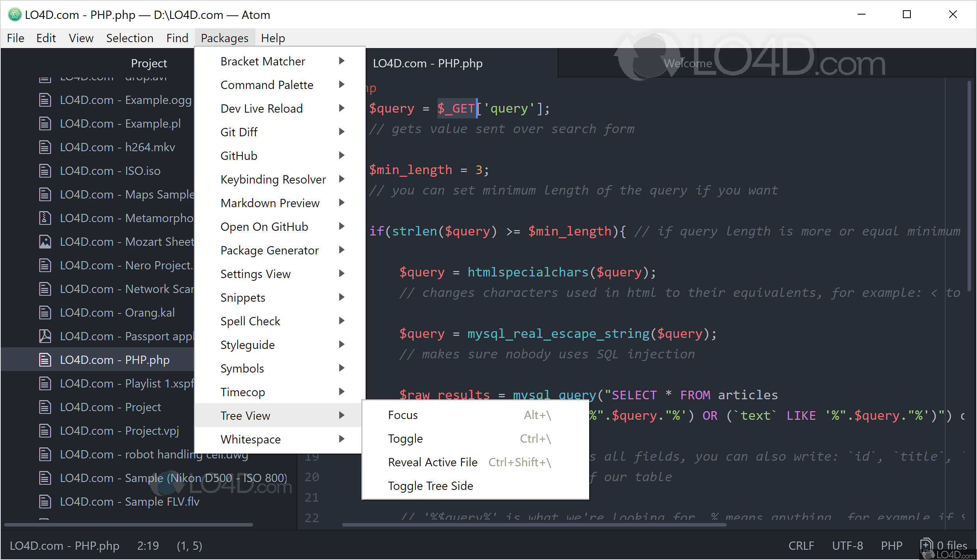The image size is (977, 560).
Task: Select LO4D.com - Project in tree
Action: [110, 407]
